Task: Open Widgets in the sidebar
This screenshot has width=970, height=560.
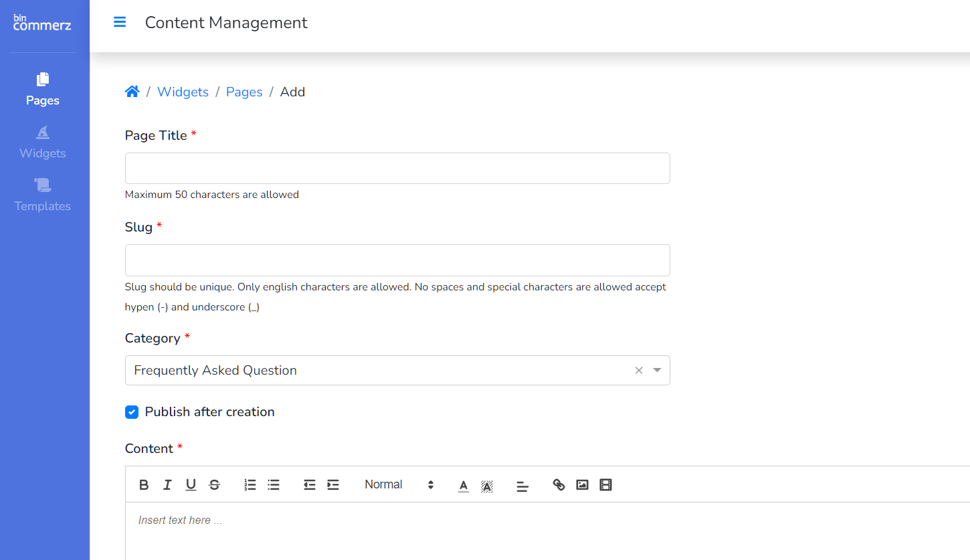Action: (x=43, y=142)
